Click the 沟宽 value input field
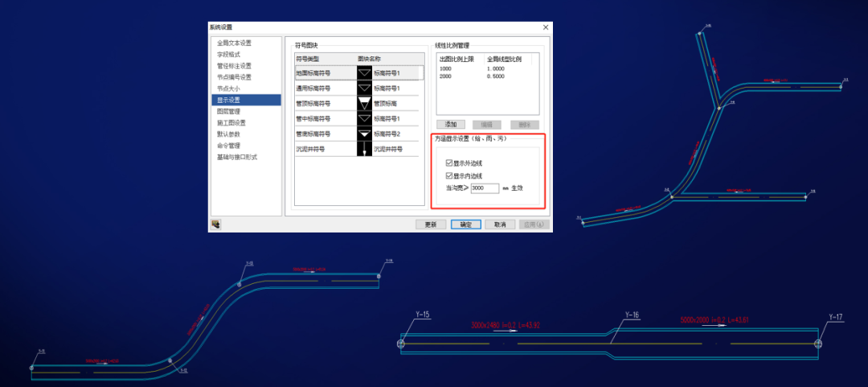The width and height of the screenshot is (868, 387). pos(484,187)
